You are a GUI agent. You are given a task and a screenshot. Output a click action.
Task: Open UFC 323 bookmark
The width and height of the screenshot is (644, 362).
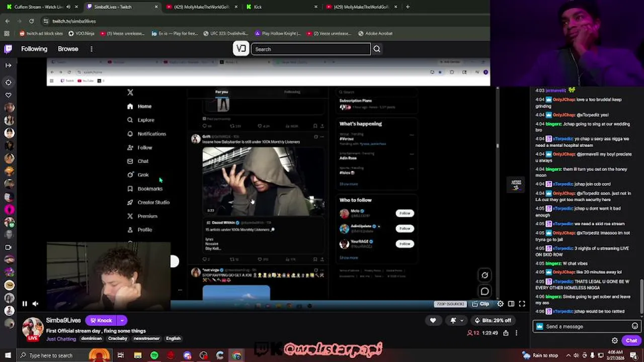(x=225, y=33)
